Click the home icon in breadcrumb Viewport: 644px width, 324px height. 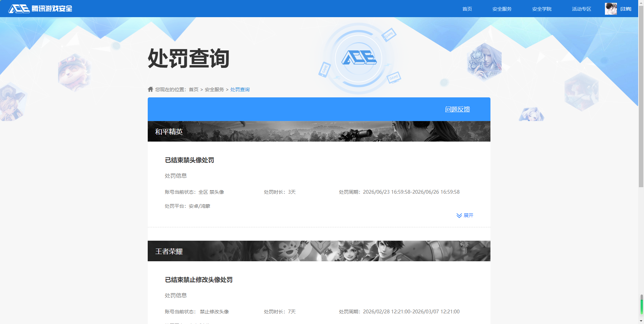coord(150,89)
